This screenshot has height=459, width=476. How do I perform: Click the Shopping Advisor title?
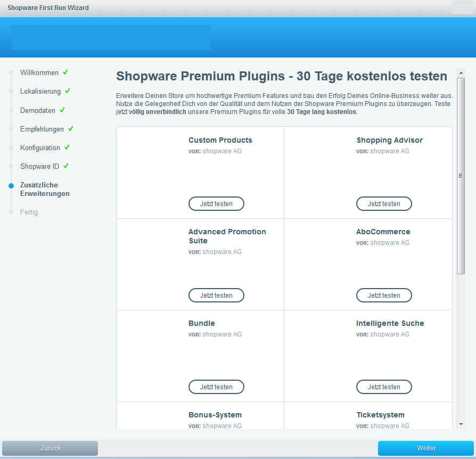[390, 140]
